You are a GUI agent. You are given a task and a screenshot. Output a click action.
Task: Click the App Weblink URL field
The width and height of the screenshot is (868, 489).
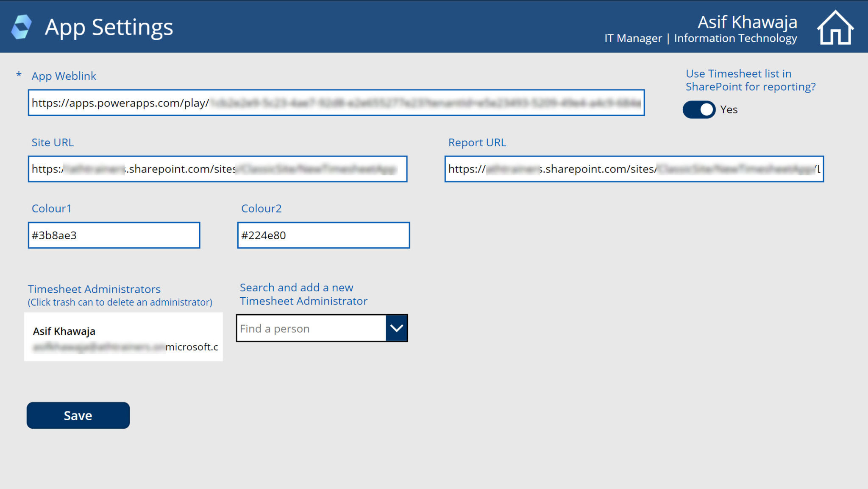click(x=336, y=103)
